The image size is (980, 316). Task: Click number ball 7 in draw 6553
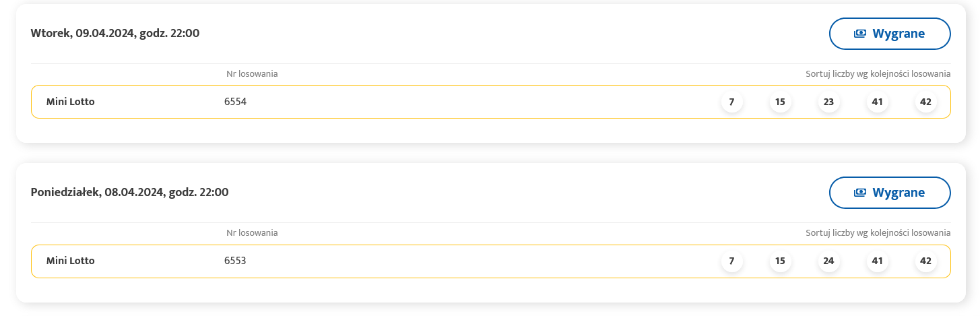731,261
